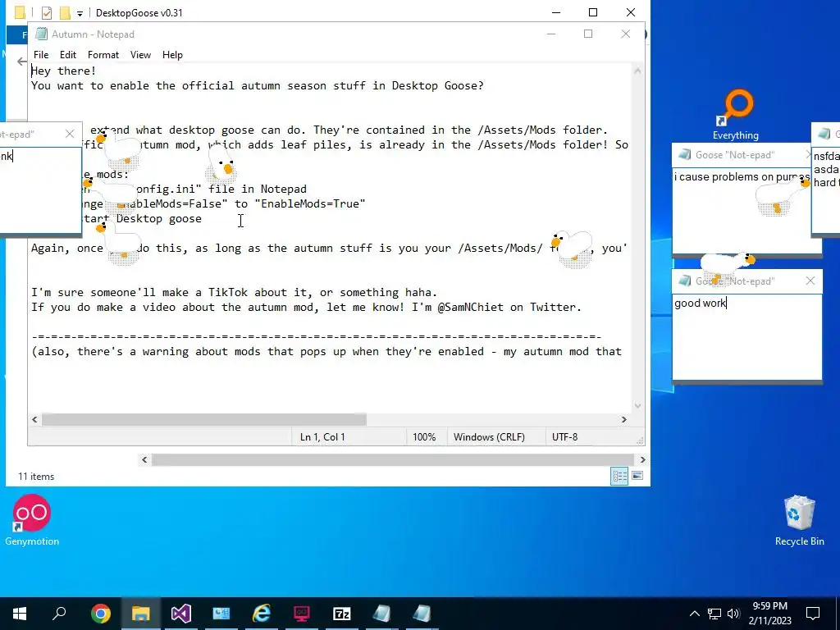Open the Genymotion desktop shortcut

coord(32,520)
